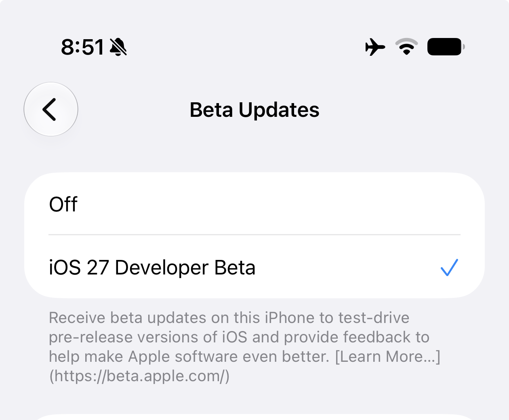Tap the battery indicator icon
509x420 pixels.
pos(446,47)
